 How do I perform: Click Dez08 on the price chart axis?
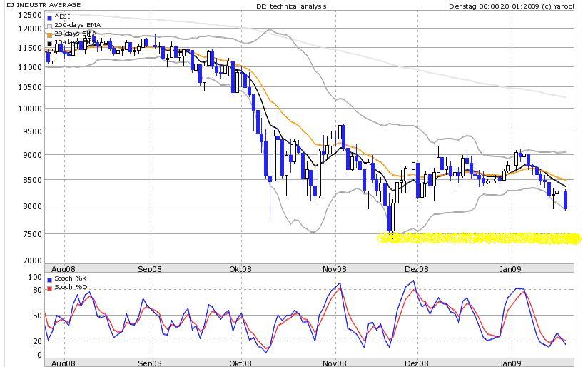pos(416,269)
